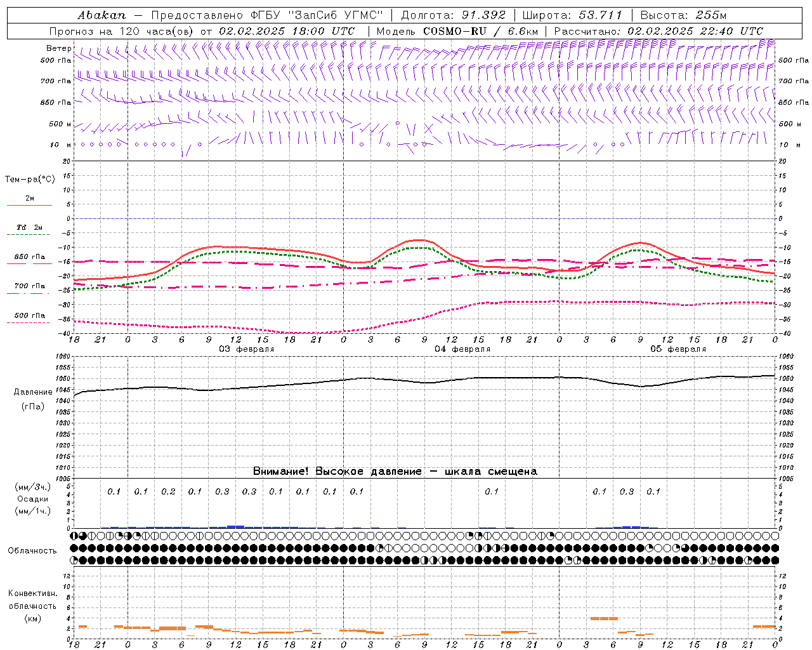Screen dimensions: 812x650
Task: Click the '700 гПа' temperature legend label
Action: (x=30, y=286)
